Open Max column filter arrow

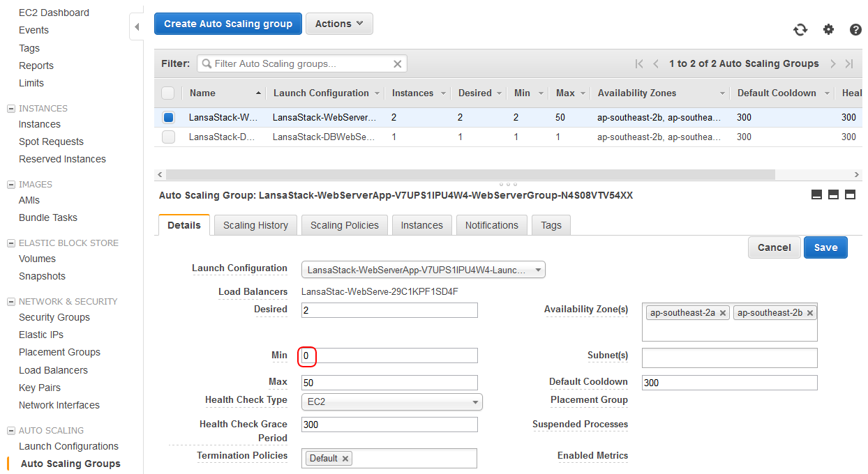582,93
